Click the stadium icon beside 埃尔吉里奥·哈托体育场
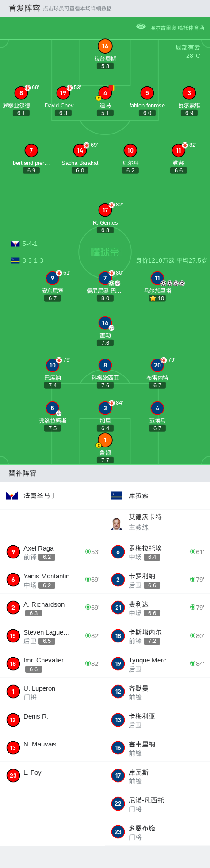Viewport: 210px width, 868px height. (141, 27)
